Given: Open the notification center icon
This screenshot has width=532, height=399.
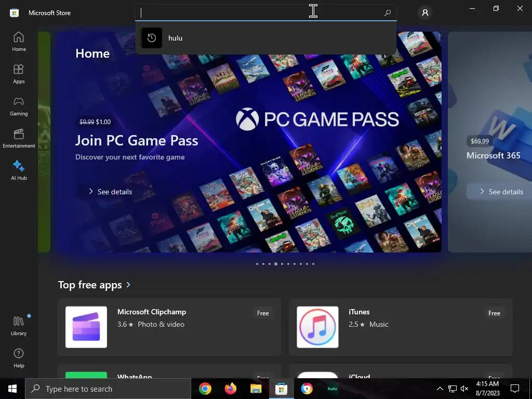Looking at the screenshot, I should tap(515, 389).
